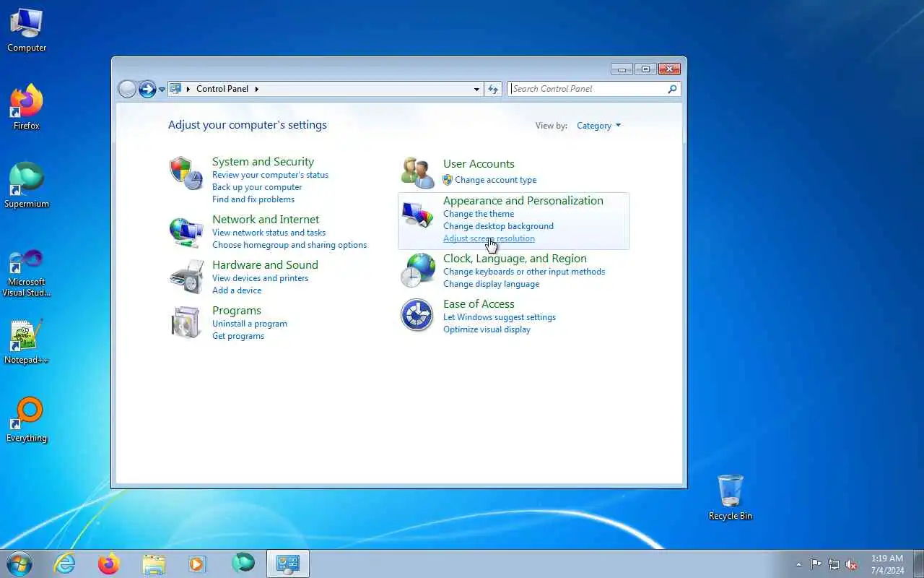Screen dimensions: 924x578
Task: Click Optimize visual display link
Action: [x=487, y=329]
